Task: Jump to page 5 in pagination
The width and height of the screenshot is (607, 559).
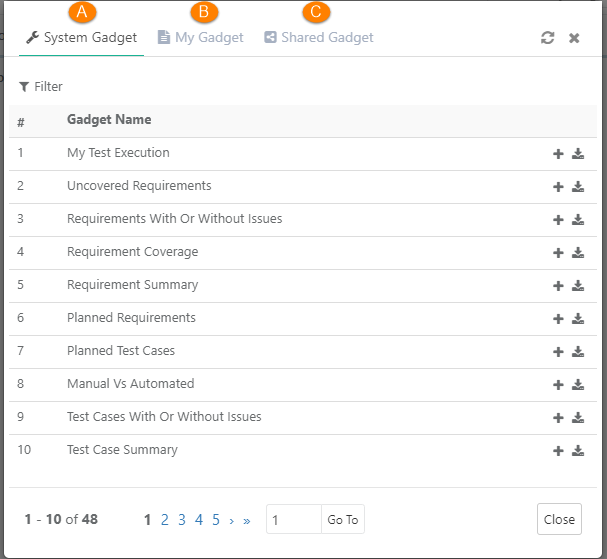Action: point(216,520)
